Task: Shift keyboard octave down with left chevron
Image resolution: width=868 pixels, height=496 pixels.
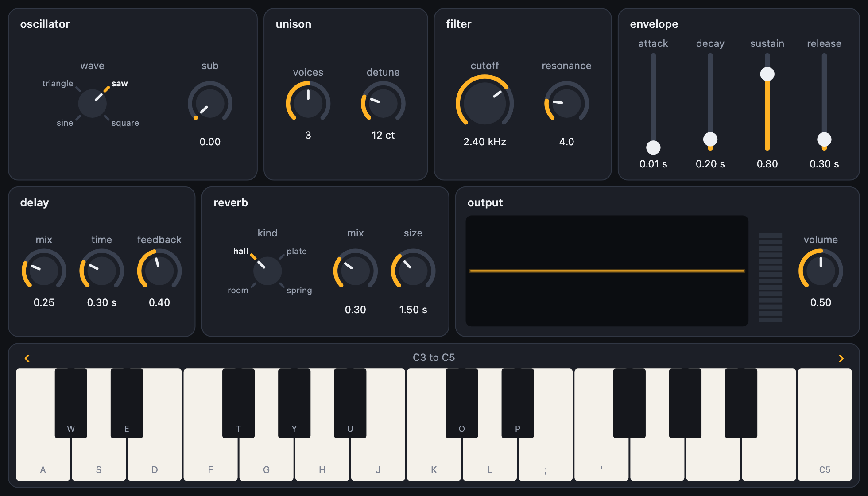Action: click(27, 358)
